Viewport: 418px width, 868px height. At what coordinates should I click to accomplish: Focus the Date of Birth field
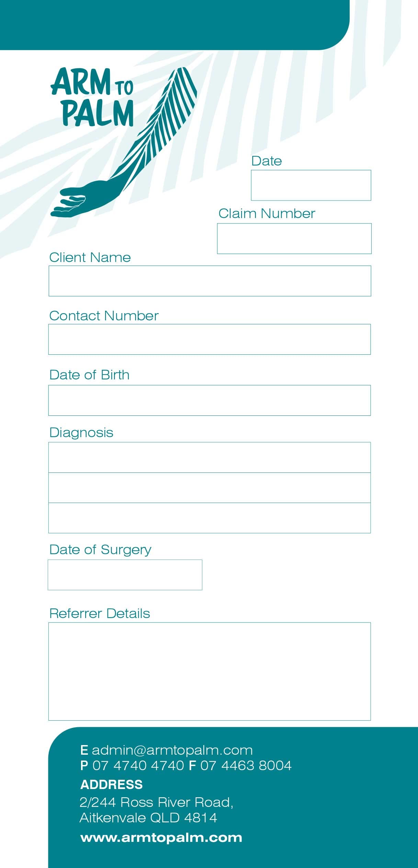[210, 400]
